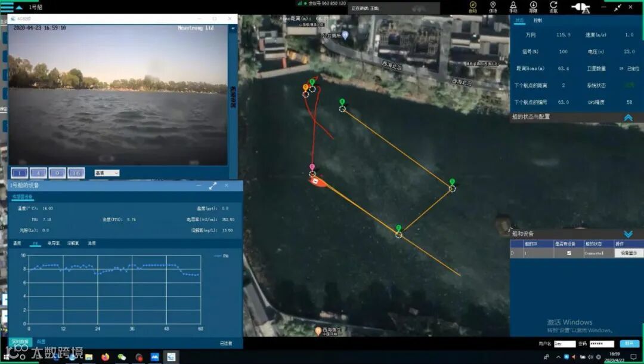Click the PH legend entry in chart

(221, 256)
